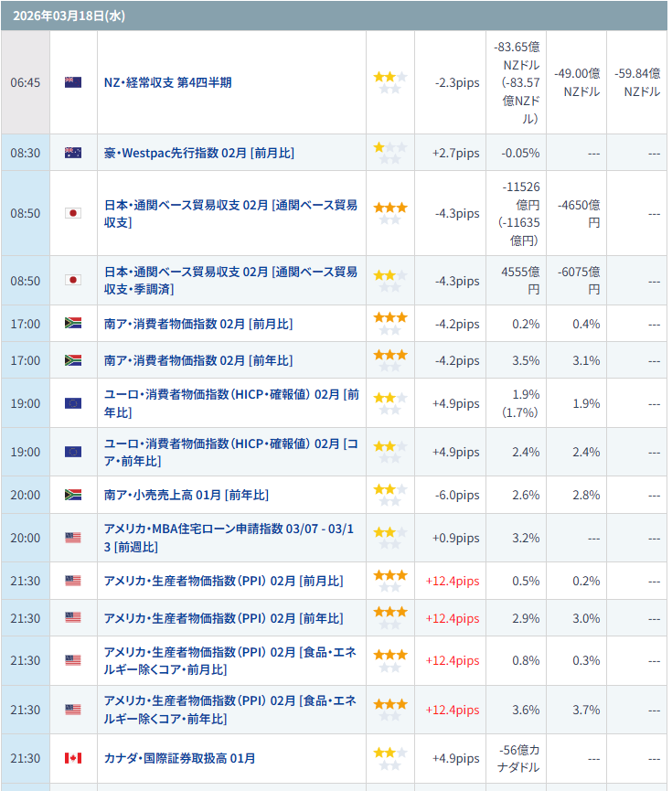672x791 pixels.
Task: Select the South Africa flag in 小売売上高 row
Action: click(x=73, y=495)
